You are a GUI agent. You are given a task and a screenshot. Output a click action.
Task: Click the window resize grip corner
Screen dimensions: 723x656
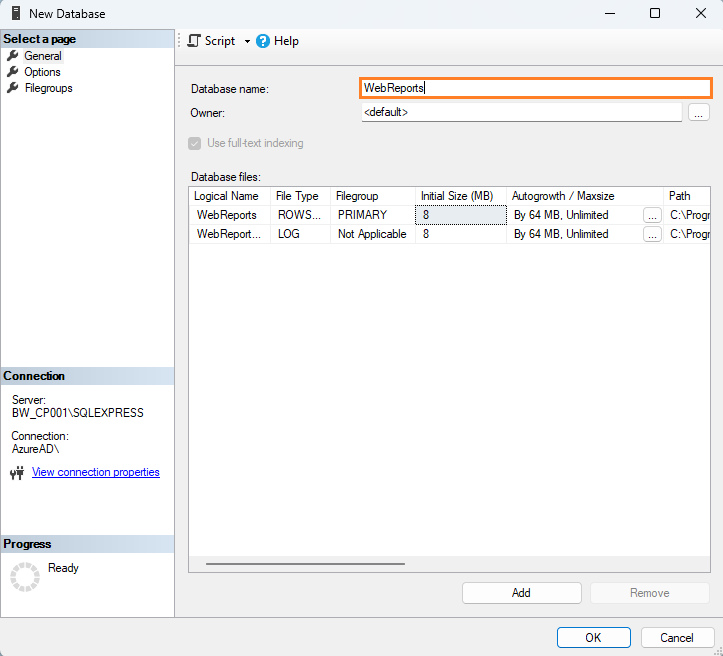point(717,650)
